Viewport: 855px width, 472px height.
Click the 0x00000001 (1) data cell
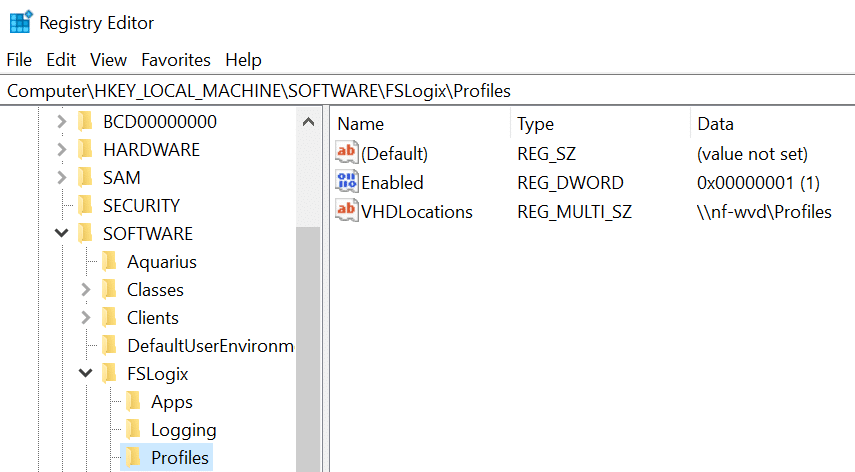(x=758, y=183)
